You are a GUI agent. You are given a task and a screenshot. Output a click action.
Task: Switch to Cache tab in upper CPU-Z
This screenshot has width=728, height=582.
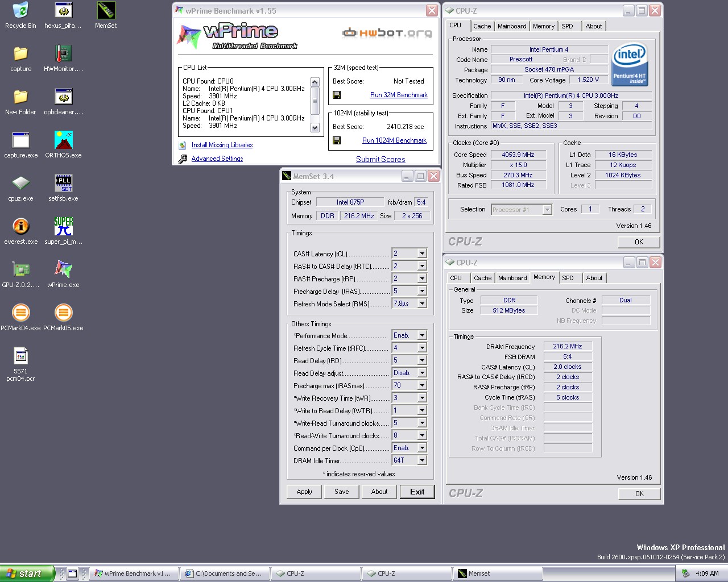pos(482,26)
